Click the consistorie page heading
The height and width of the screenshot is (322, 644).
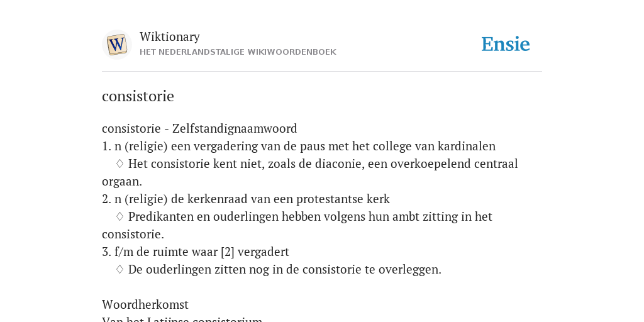(x=138, y=96)
